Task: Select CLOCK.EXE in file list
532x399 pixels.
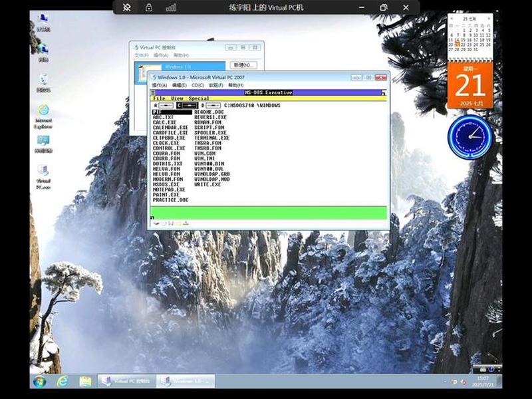Action: click(x=166, y=143)
